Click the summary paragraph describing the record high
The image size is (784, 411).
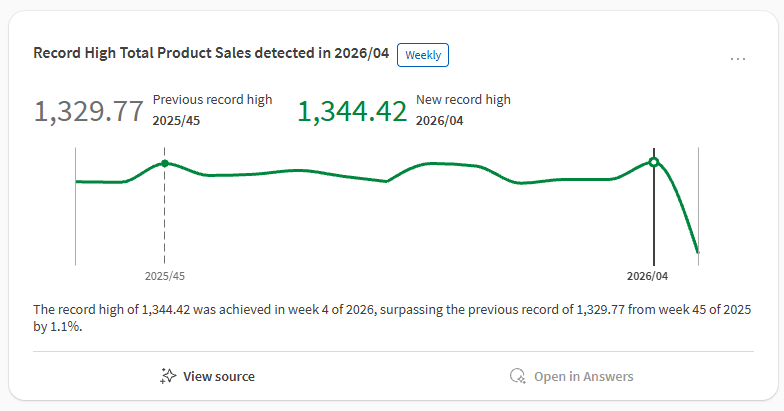392,318
